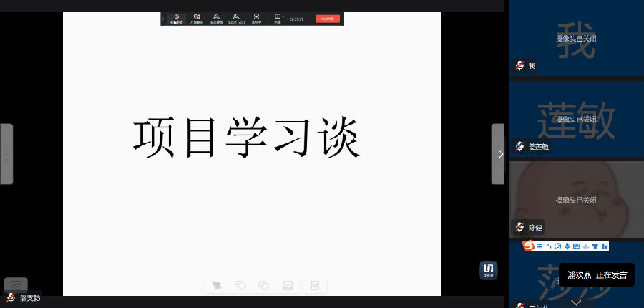
Task: Select the 我 participant video tile
Action: click(x=576, y=38)
